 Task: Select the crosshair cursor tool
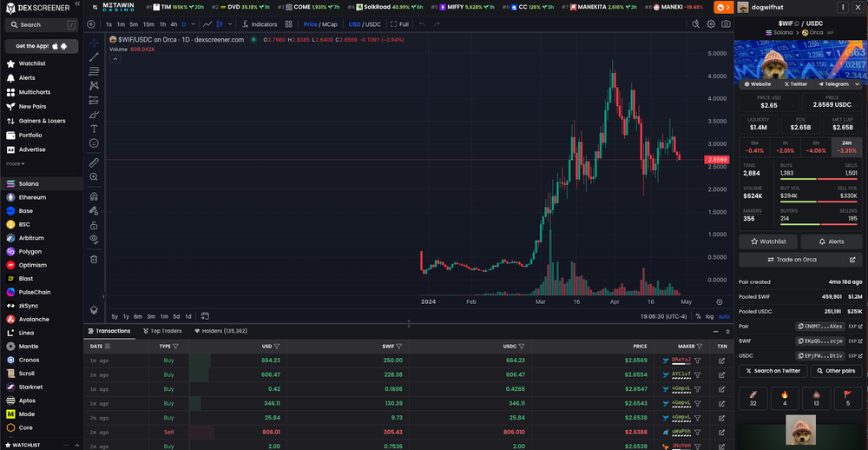click(94, 43)
